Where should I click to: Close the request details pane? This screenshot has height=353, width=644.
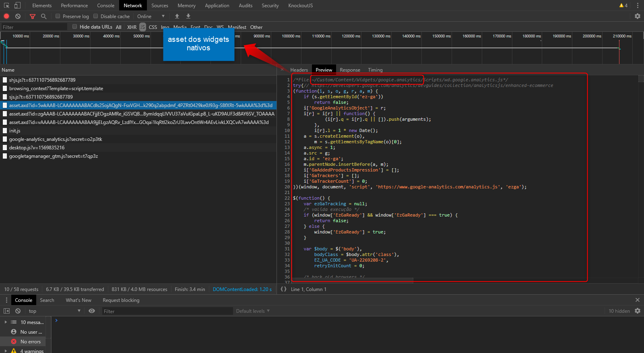282,70
